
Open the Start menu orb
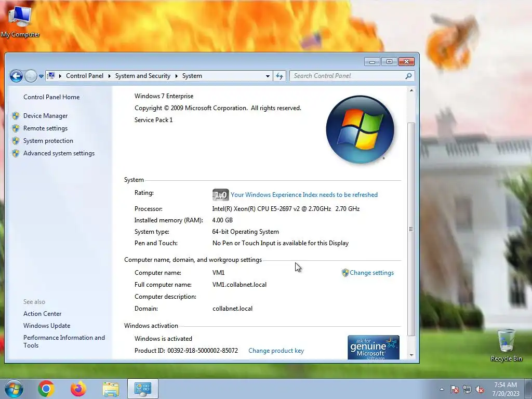click(x=14, y=389)
